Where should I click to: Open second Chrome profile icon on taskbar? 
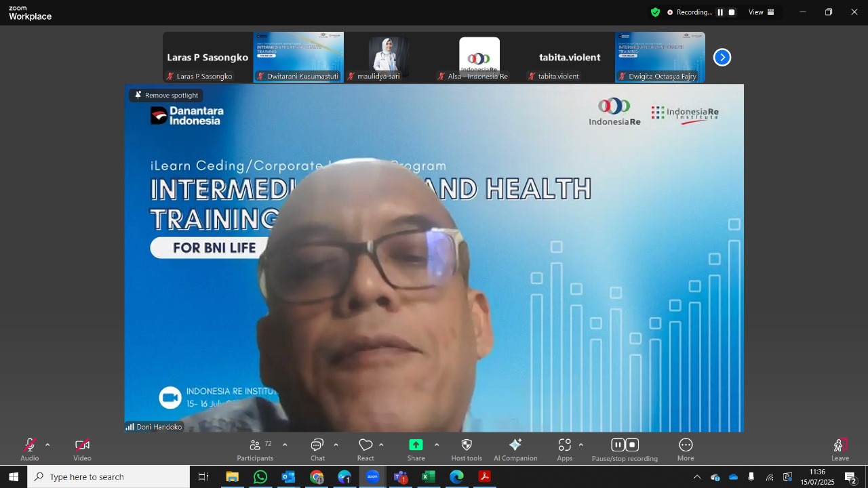(344, 477)
